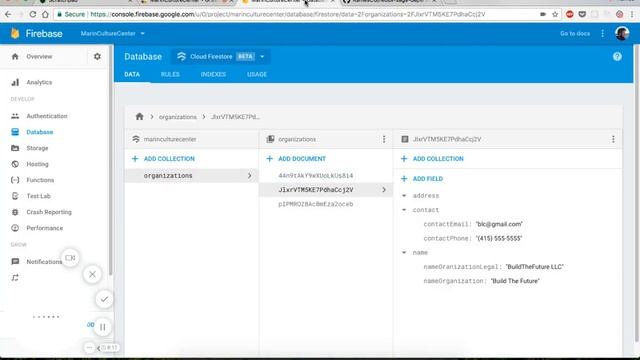Click recorder camera toggle icon
The image size is (640, 360).
click(70, 258)
